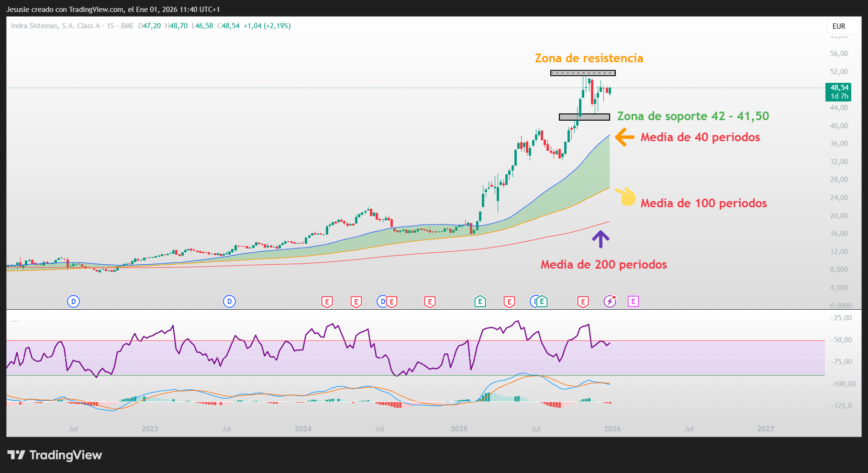Click the yellow pointing hand emoji

click(626, 196)
